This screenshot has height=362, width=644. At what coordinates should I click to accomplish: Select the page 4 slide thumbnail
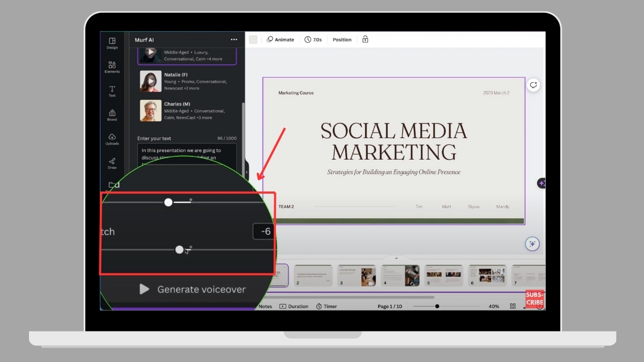[x=400, y=275]
